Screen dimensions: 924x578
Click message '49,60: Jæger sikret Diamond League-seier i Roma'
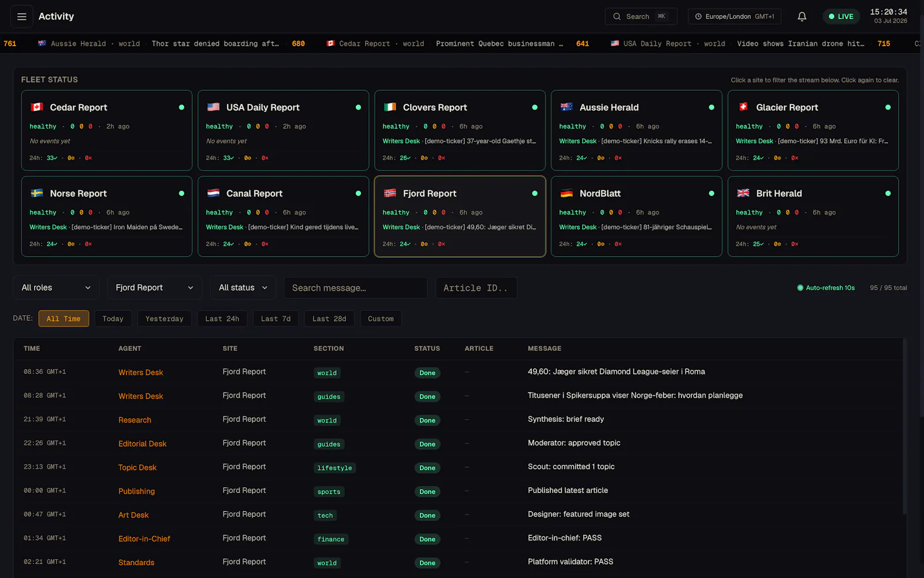[616, 372]
